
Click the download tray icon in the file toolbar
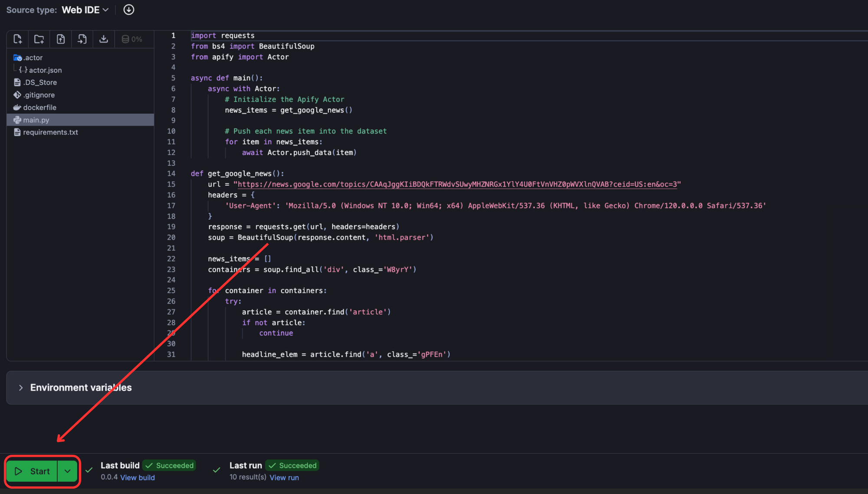tap(103, 39)
